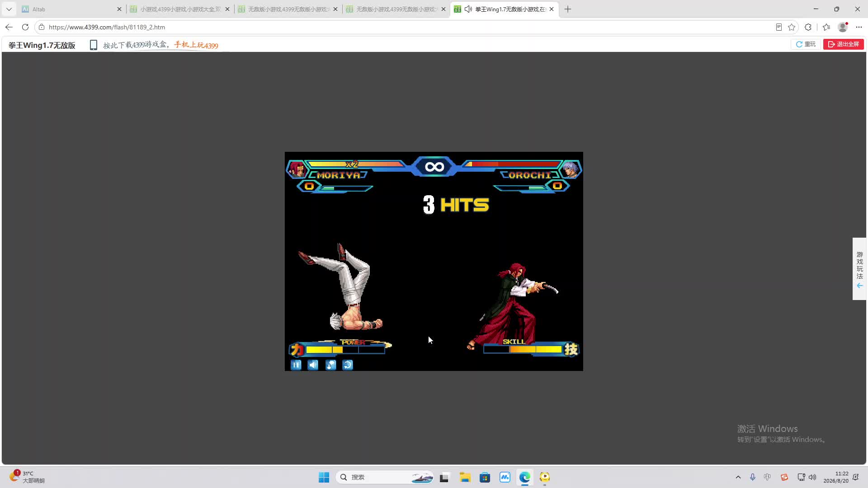Open the system volume control

click(812, 477)
